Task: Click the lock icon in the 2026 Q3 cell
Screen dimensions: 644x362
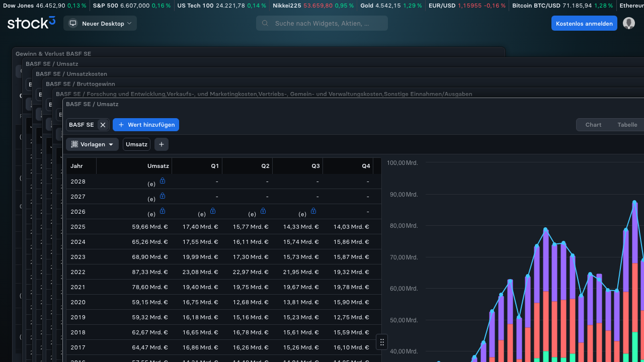Action: [313, 211]
